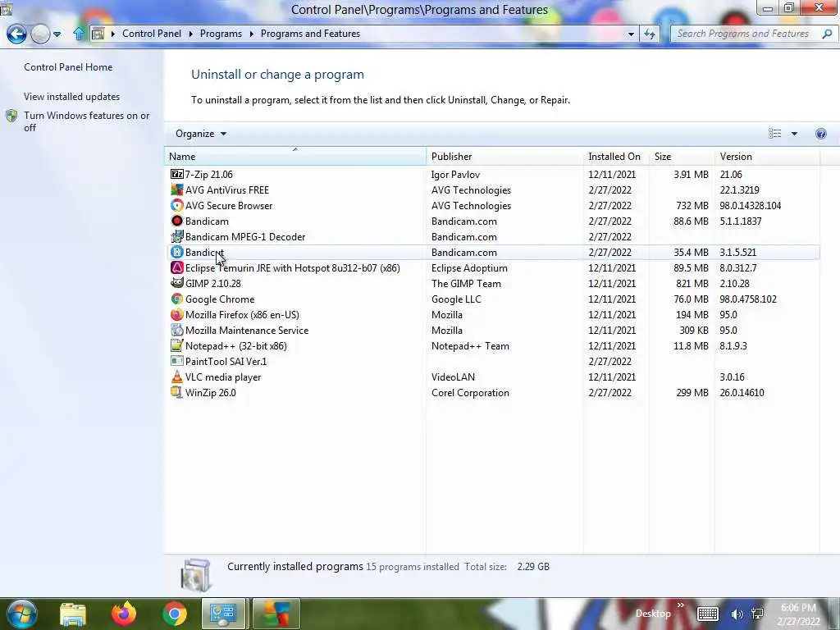Click the Eclipse Temurin JRE icon
840x630 pixels.
tap(177, 267)
